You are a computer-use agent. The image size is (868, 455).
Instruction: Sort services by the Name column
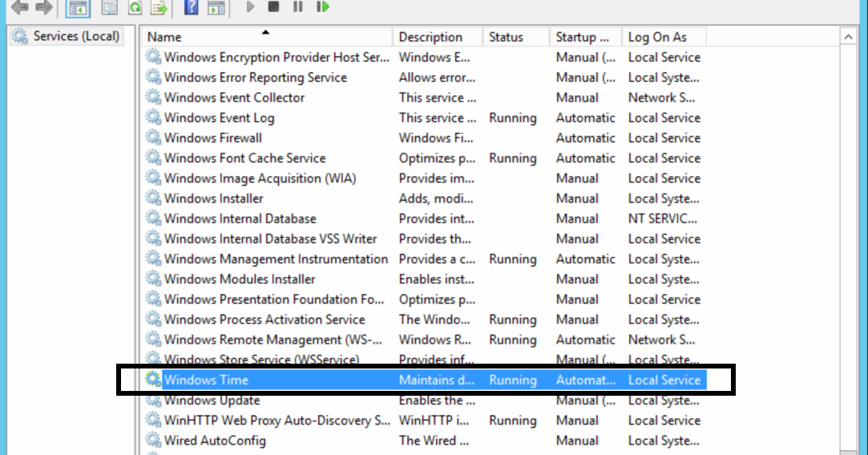tap(267, 37)
